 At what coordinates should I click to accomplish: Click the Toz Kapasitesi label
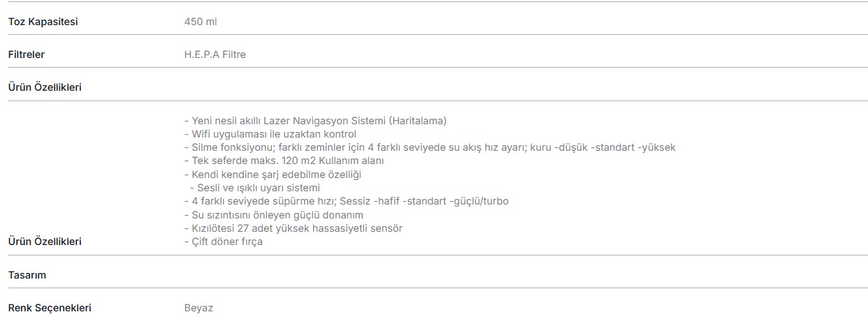pyautogui.click(x=43, y=22)
